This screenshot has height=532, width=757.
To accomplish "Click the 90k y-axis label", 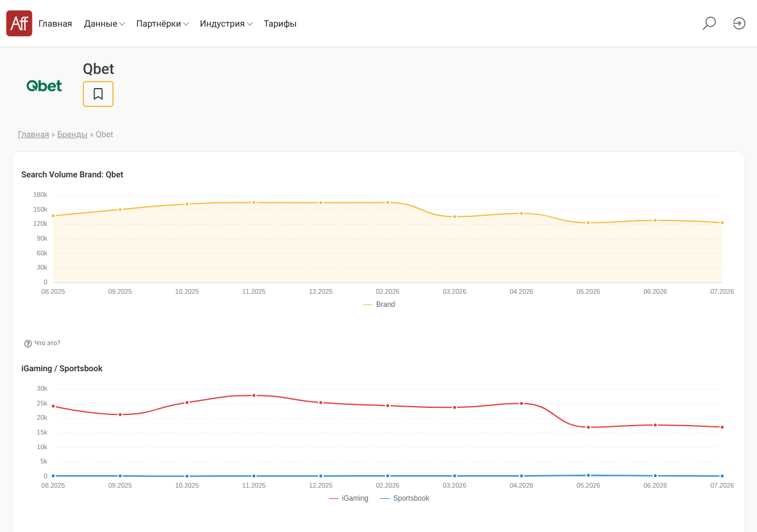I will click(42, 239).
